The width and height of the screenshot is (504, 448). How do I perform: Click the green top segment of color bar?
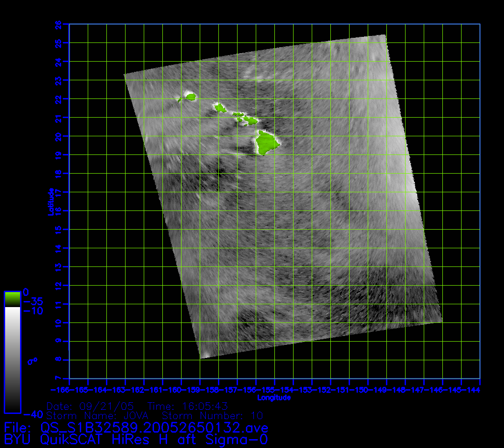coord(12,299)
